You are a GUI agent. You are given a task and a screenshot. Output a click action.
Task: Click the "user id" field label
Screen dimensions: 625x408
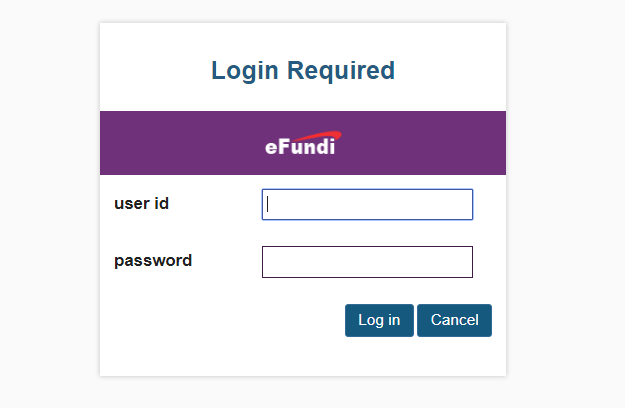coord(142,204)
